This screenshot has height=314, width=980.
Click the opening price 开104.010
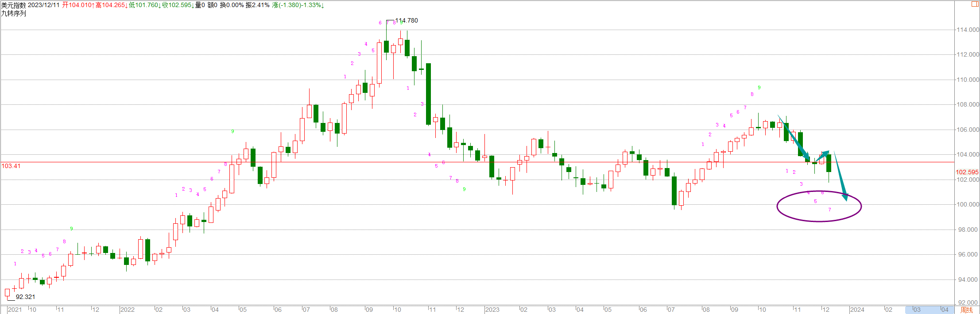pos(77,5)
